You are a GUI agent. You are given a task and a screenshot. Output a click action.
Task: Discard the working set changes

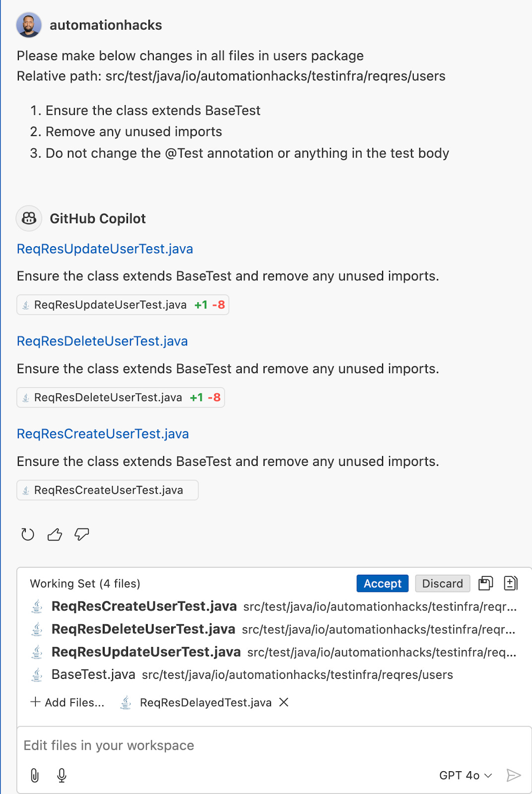point(442,583)
